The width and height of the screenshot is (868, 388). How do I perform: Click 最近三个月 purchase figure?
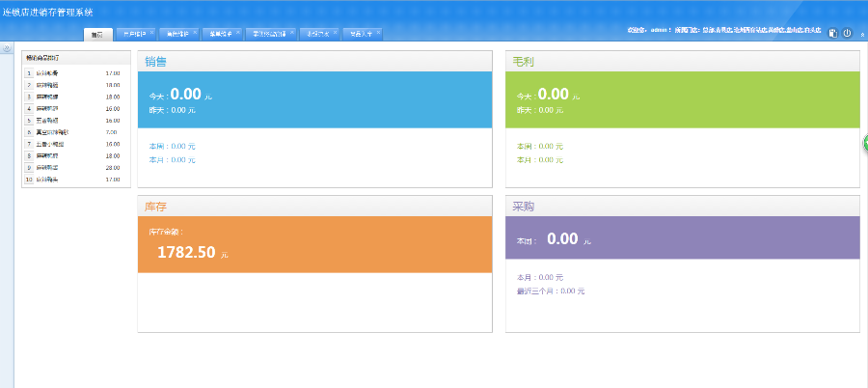coord(572,291)
